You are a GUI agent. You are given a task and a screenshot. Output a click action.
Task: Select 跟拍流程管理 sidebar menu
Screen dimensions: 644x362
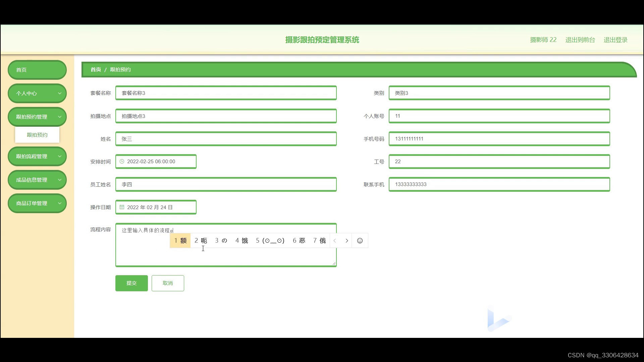37,156
